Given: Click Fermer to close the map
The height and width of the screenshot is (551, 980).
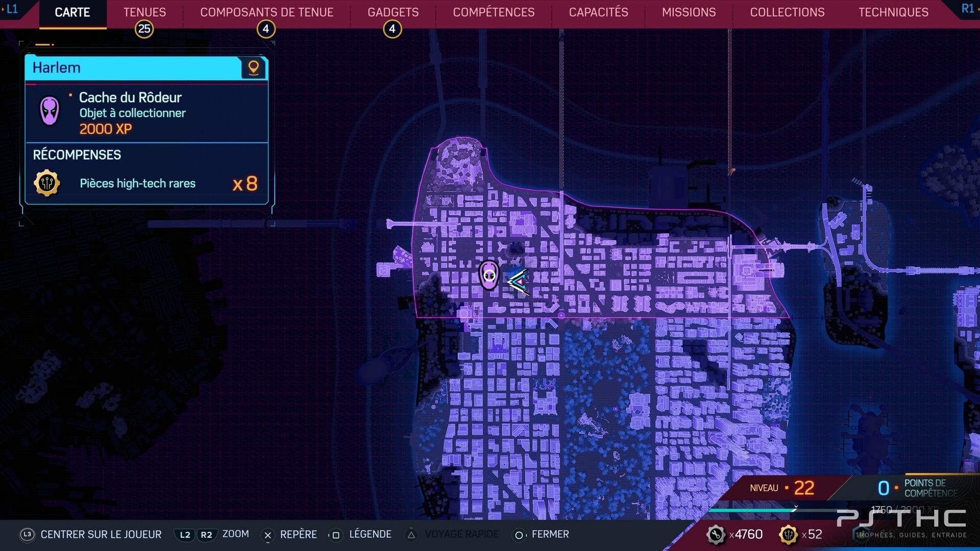Looking at the screenshot, I should 550,534.
